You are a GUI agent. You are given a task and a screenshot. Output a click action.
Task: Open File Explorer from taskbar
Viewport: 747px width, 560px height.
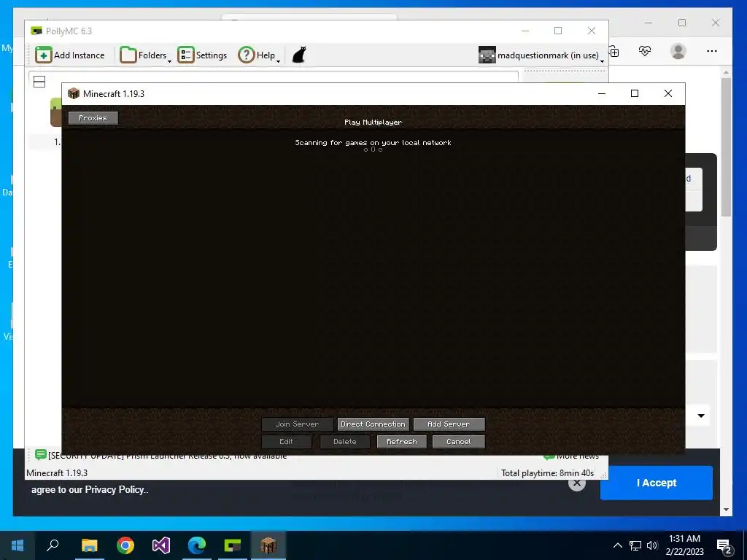[89, 545]
